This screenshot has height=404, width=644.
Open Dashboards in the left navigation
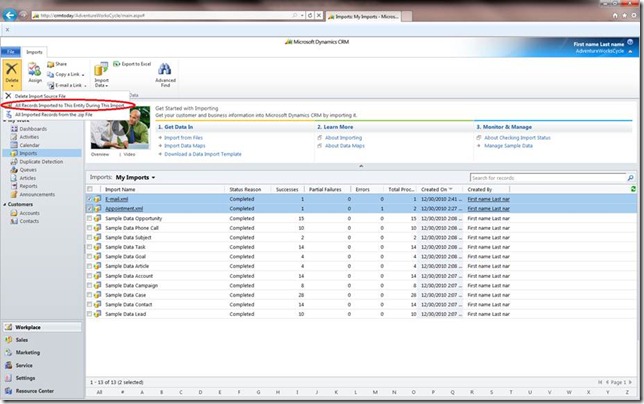coord(31,129)
